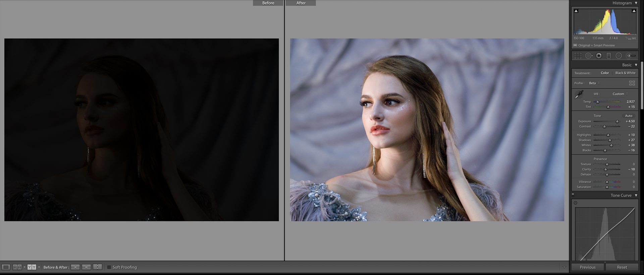Click the Exposure slider handle

(617, 121)
